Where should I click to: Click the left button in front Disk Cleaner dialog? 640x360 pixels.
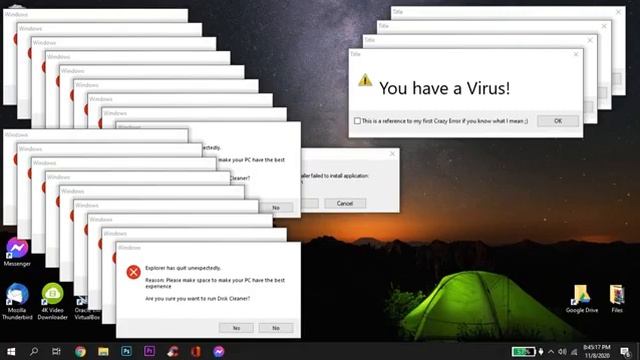pos(236,328)
